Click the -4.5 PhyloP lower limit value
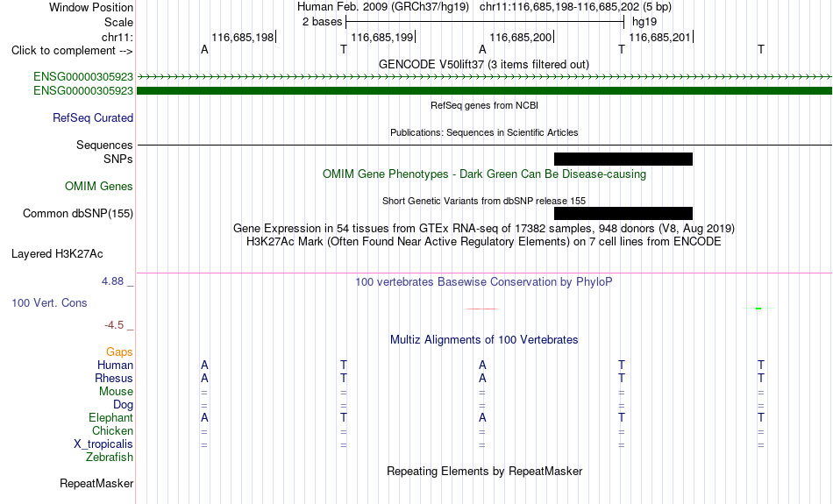Viewport: 833px width, 504px height. coord(114,325)
